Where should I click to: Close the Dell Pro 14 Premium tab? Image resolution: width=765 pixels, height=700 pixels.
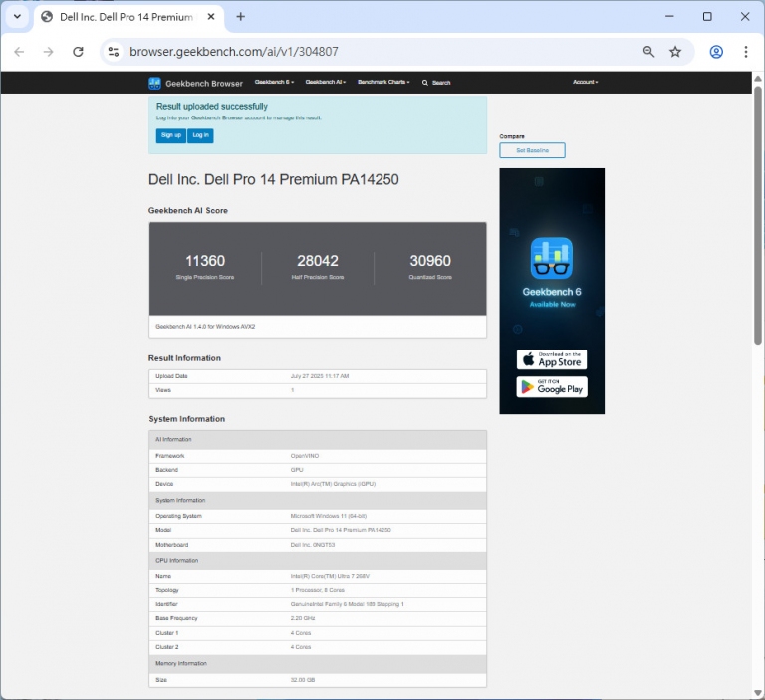click(x=211, y=17)
